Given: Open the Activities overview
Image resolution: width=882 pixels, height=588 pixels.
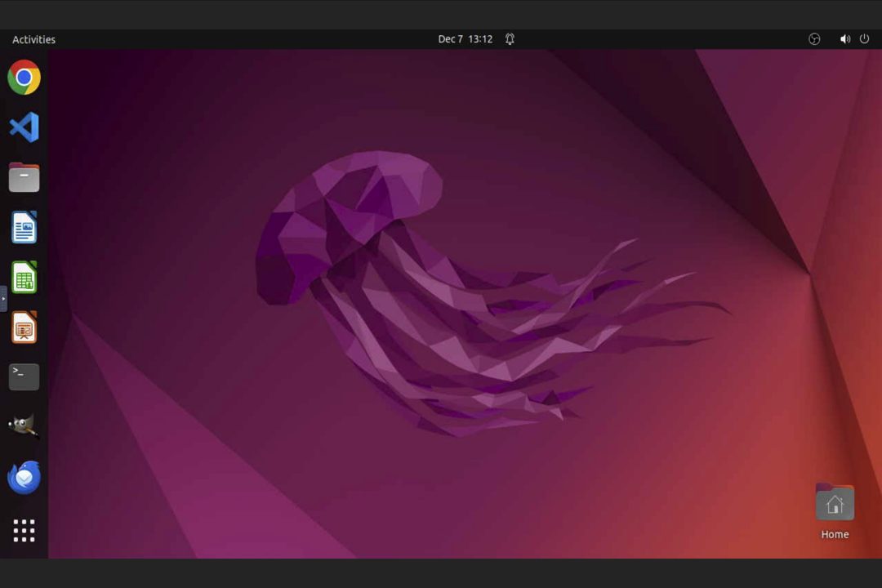Looking at the screenshot, I should pos(33,39).
